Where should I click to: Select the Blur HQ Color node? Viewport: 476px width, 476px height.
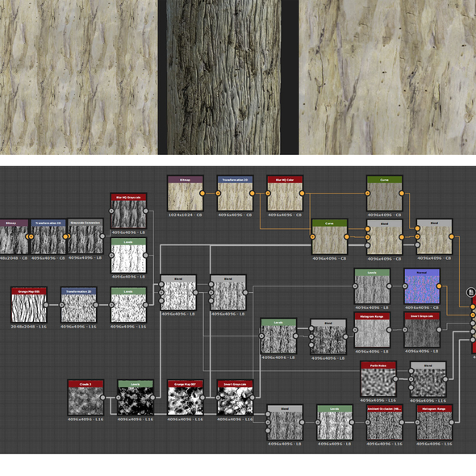click(x=285, y=193)
